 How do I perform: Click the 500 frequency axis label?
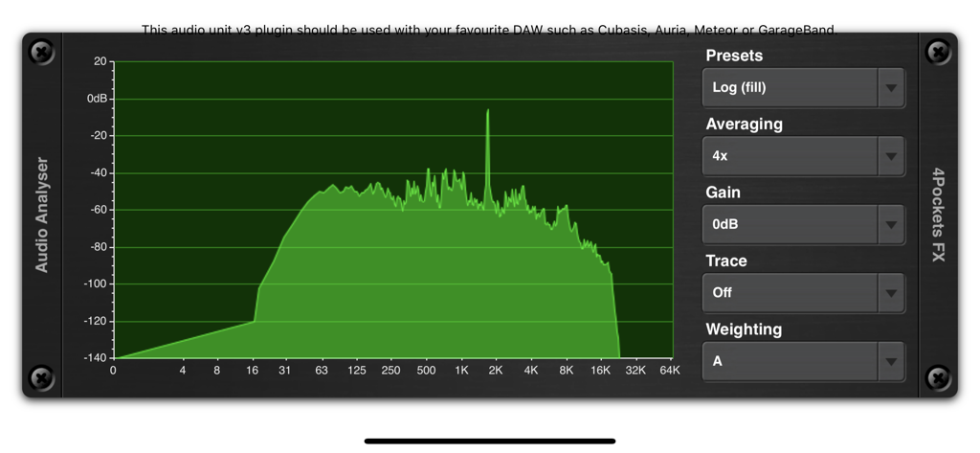pyautogui.click(x=426, y=371)
